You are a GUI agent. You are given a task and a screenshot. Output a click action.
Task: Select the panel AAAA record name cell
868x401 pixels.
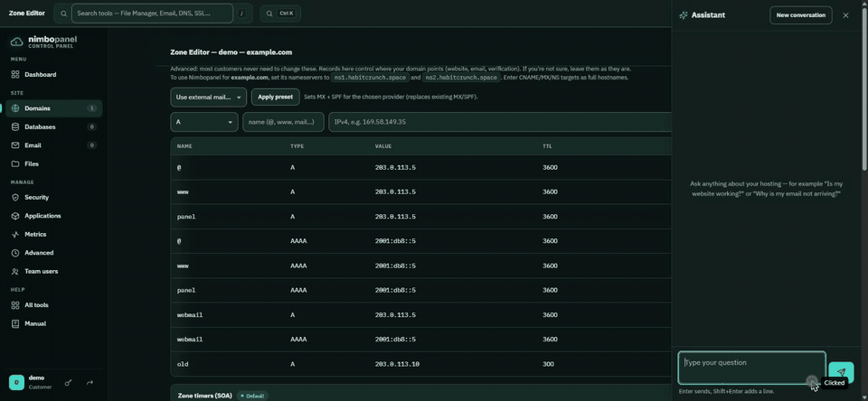coord(186,291)
